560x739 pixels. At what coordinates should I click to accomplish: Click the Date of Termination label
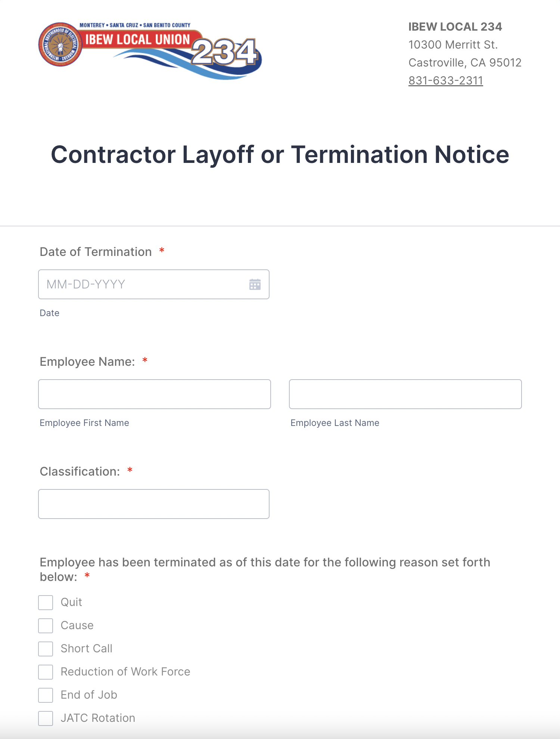coord(96,252)
